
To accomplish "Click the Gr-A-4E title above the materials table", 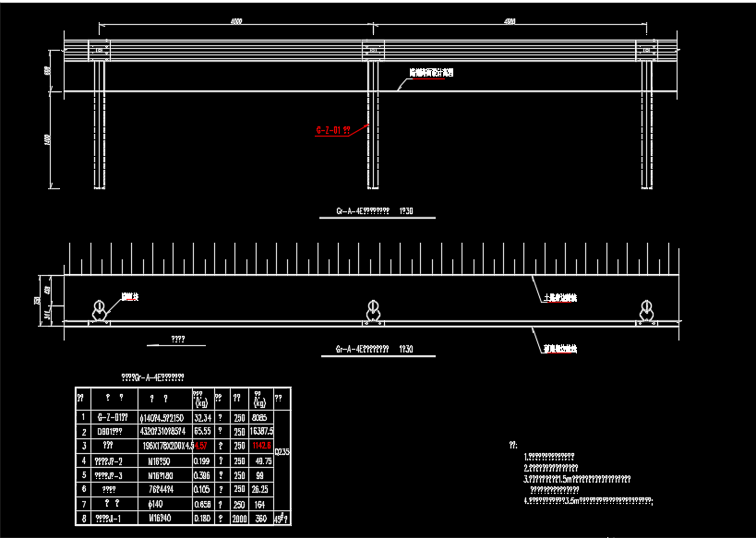I will (x=152, y=377).
